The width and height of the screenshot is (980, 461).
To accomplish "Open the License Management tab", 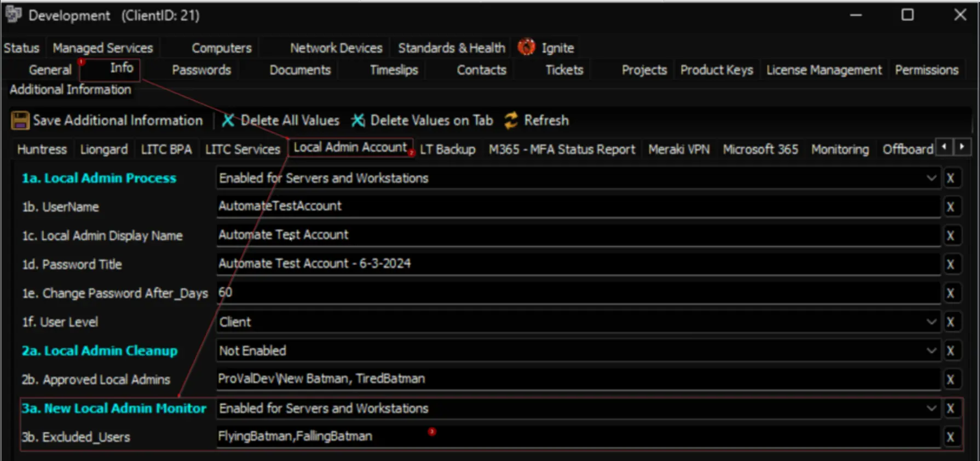I will 824,70.
